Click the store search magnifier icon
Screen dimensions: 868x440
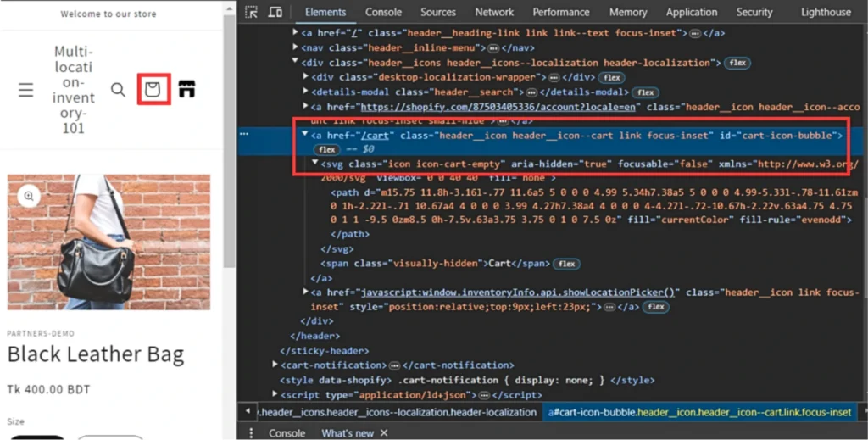tap(118, 90)
